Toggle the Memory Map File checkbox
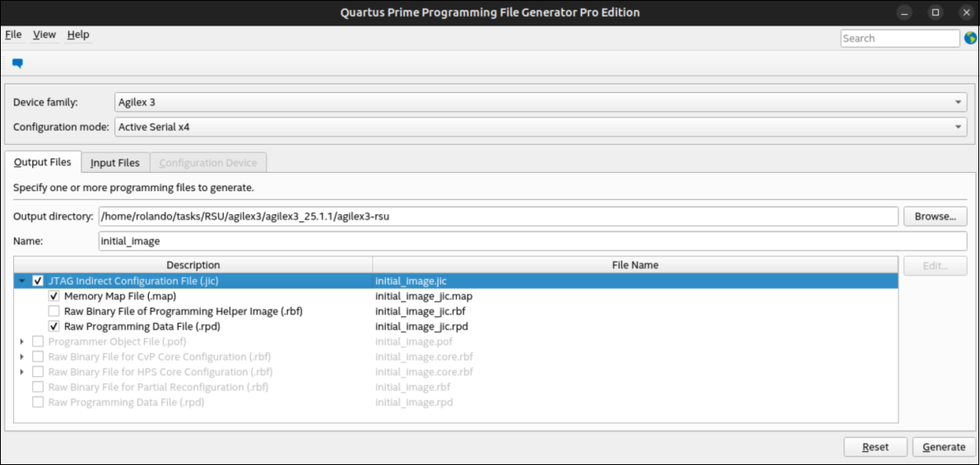The width and height of the screenshot is (980, 465). (54, 296)
